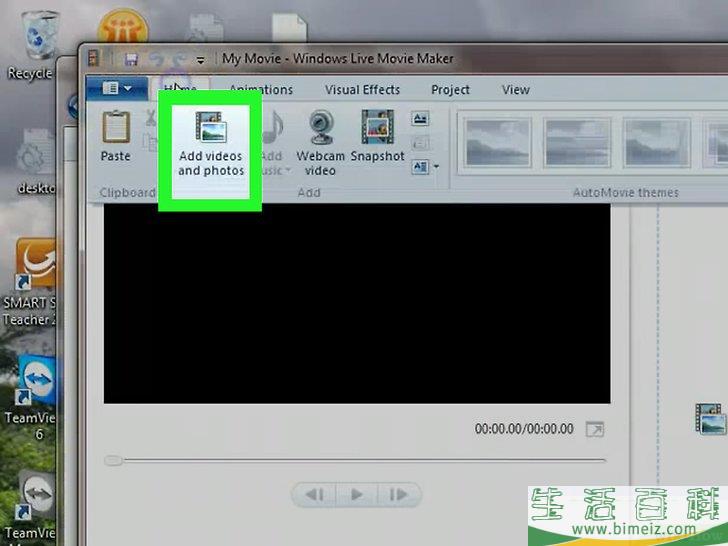Click the 00:00.00/00:00.00 time readout
The width and height of the screenshot is (728, 546).
(x=524, y=429)
